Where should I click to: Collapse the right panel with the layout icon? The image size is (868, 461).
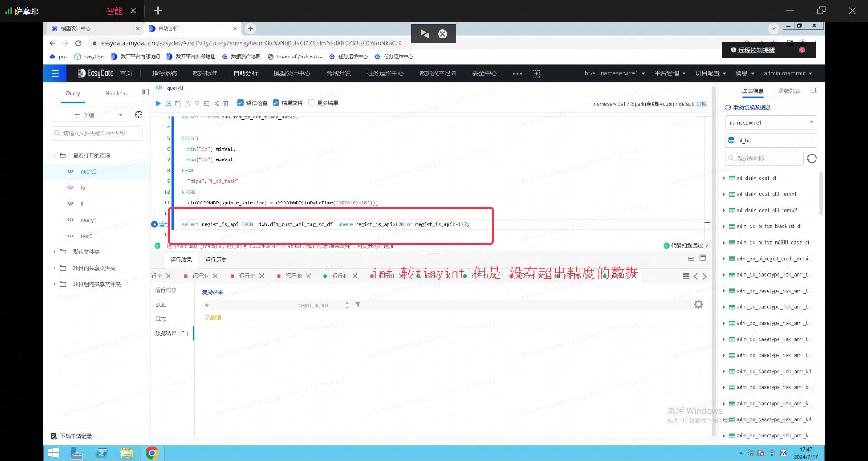pos(814,90)
